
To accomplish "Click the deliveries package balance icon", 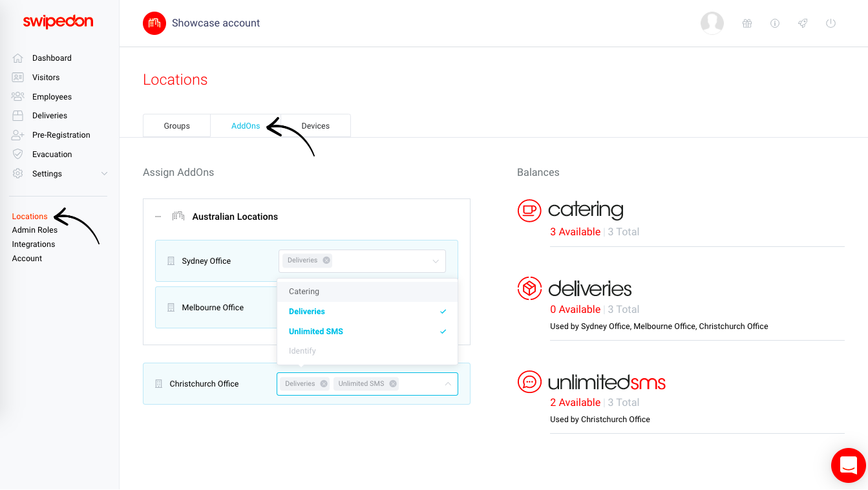I will click(x=529, y=288).
